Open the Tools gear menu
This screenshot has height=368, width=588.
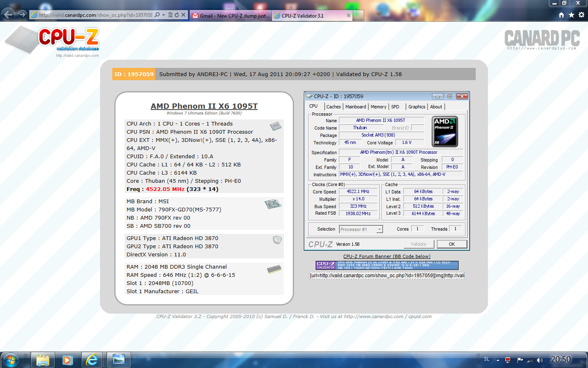coord(581,15)
